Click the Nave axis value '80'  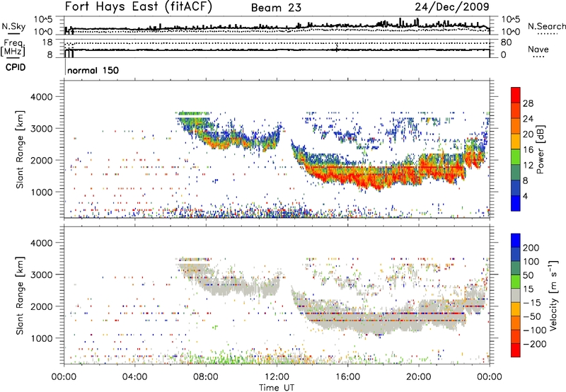(x=506, y=42)
